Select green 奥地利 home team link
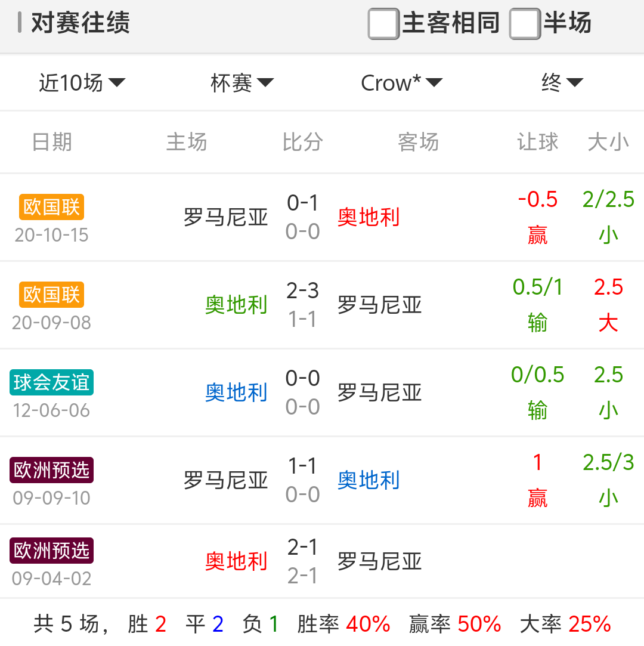 236,305
